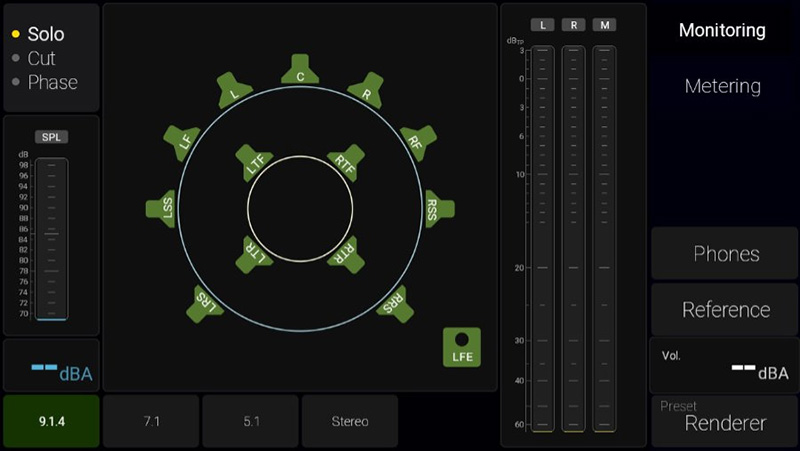800x451 pixels.
Task: Click the L speaker icon
Action: pos(236,91)
